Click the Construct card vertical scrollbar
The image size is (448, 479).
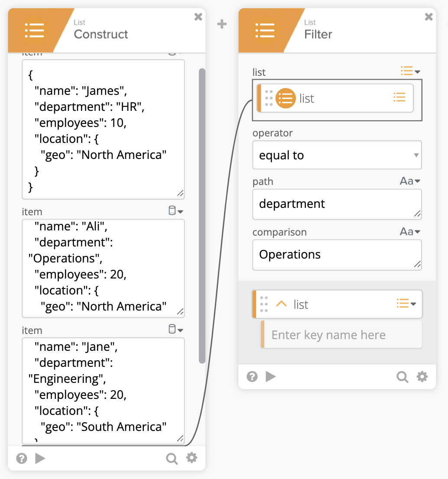click(x=202, y=217)
